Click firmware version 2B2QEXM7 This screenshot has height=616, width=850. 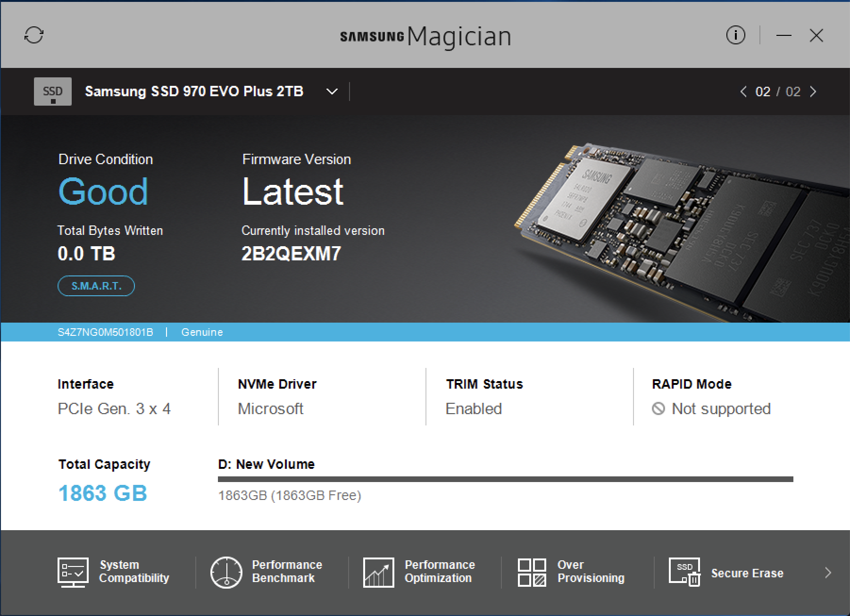pyautogui.click(x=291, y=254)
